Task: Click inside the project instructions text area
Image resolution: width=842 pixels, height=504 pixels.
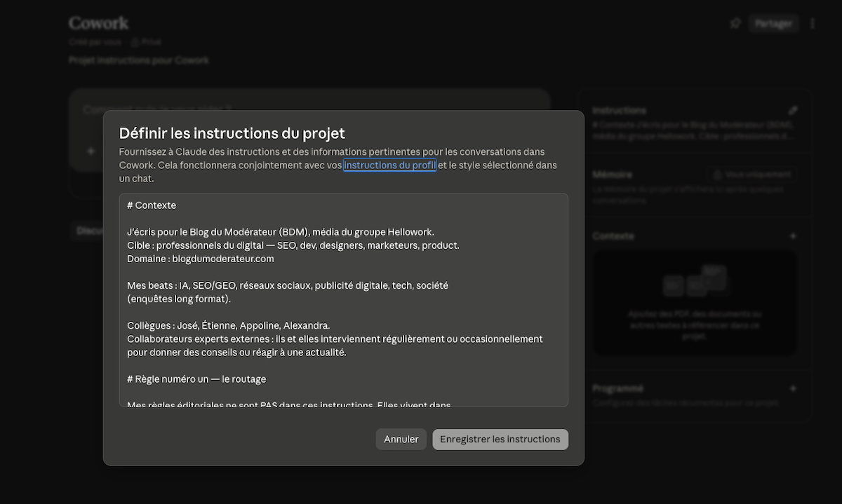Action: (344, 300)
